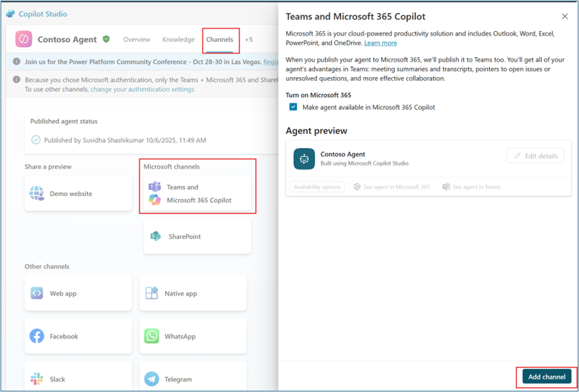Open the WhatsApp channel
This screenshot has height=392, width=579.
[x=193, y=336]
